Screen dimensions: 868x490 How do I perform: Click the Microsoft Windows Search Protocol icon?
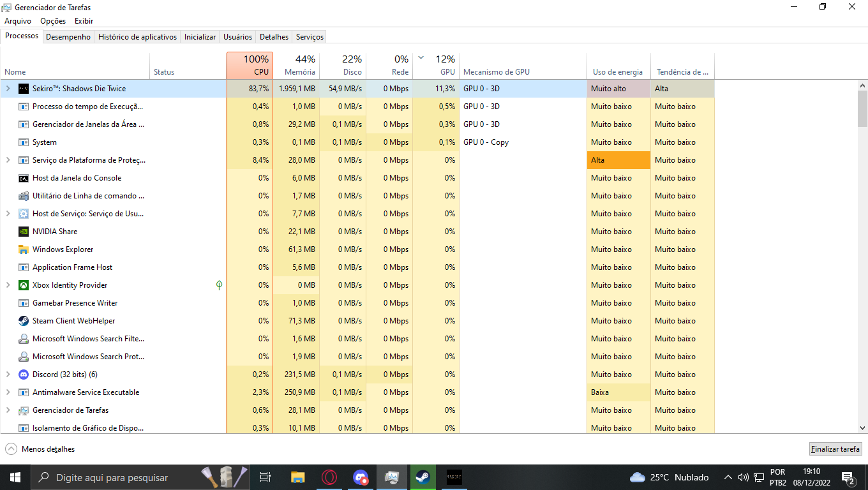tap(24, 357)
